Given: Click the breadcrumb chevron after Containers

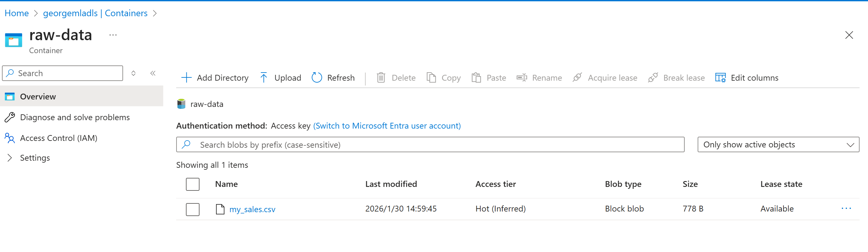Looking at the screenshot, I should (x=155, y=14).
